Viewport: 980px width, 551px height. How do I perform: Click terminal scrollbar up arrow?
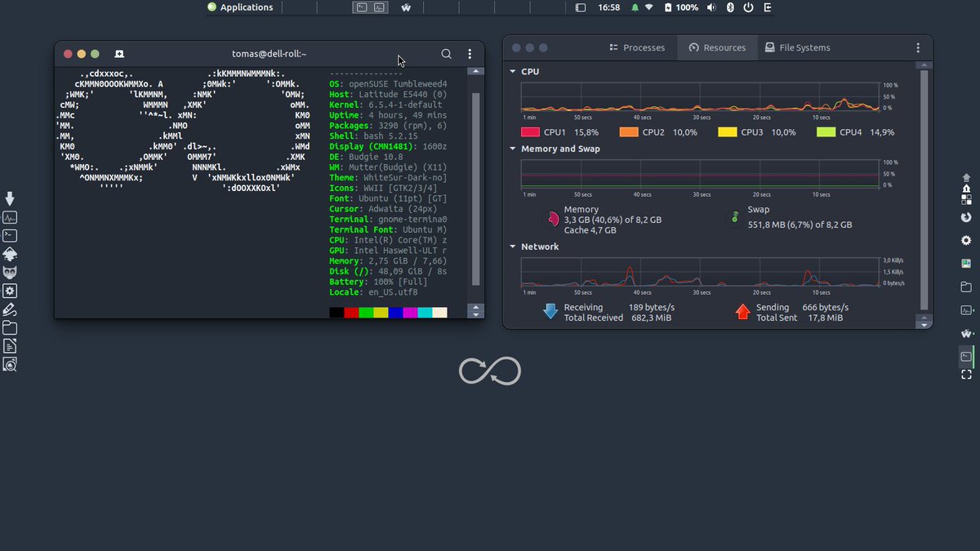475,73
